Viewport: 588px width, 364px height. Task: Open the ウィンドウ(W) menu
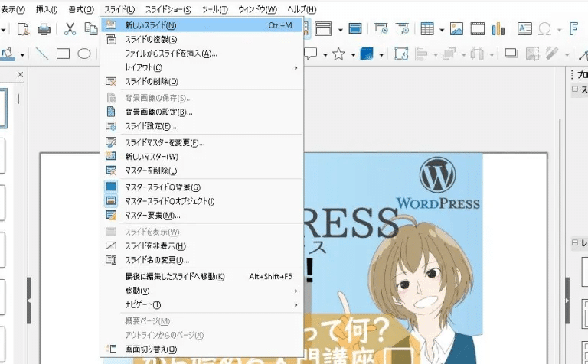(x=257, y=9)
